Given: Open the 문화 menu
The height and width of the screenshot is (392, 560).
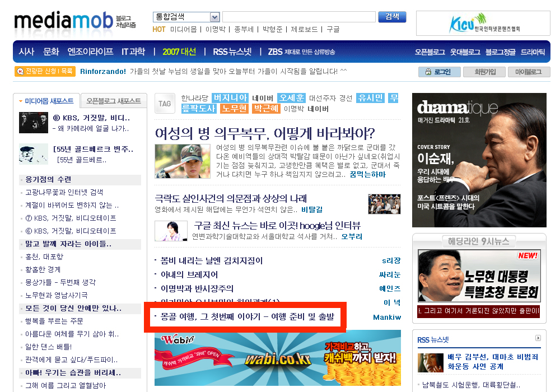Looking at the screenshot, I should (51, 52).
